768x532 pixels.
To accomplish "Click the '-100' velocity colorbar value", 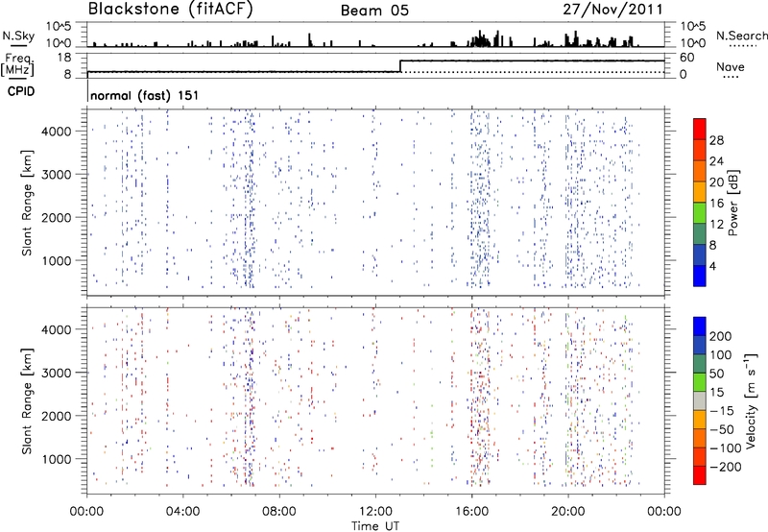I will [x=726, y=448].
